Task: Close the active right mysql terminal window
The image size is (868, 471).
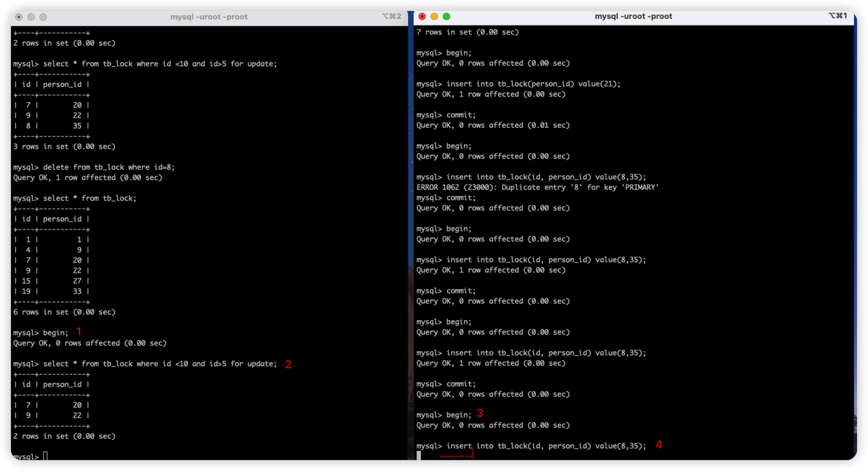Action: point(422,16)
